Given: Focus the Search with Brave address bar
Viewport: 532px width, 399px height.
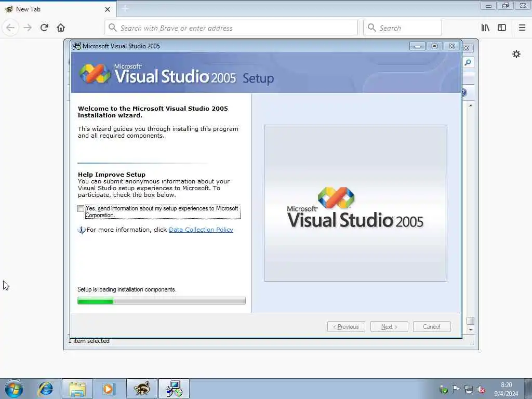Looking at the screenshot, I should click(x=231, y=28).
